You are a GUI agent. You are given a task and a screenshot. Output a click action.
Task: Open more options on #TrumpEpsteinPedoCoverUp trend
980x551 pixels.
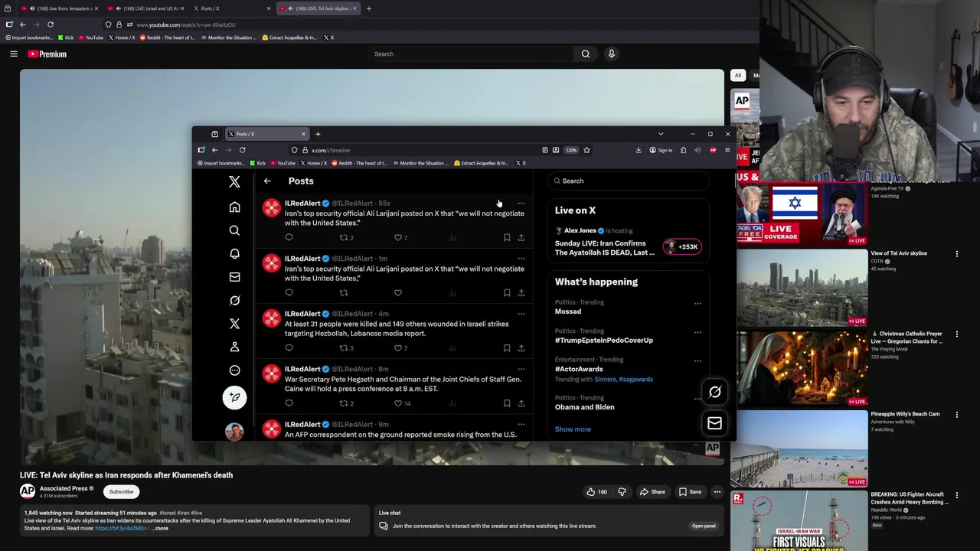697,332
